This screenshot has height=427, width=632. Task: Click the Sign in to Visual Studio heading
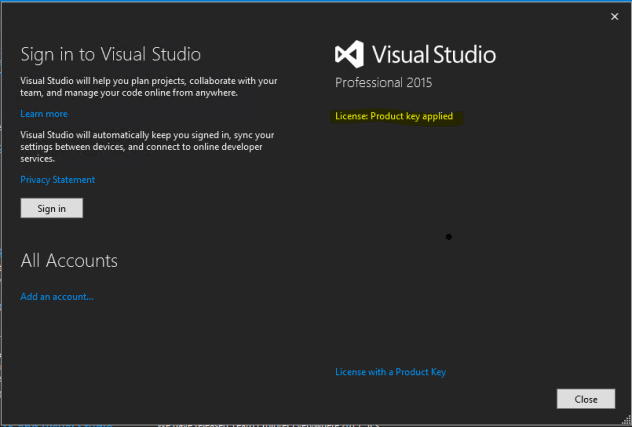pyautogui.click(x=111, y=54)
